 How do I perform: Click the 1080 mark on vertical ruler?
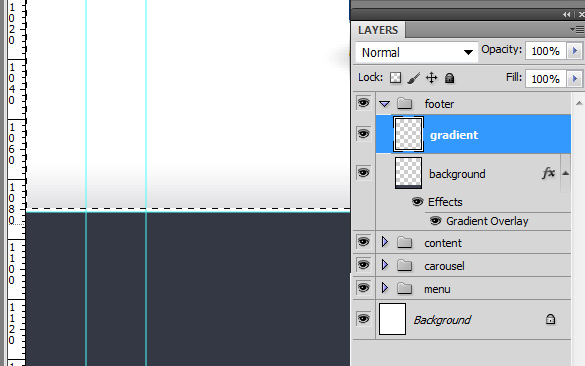pyautogui.click(x=12, y=203)
